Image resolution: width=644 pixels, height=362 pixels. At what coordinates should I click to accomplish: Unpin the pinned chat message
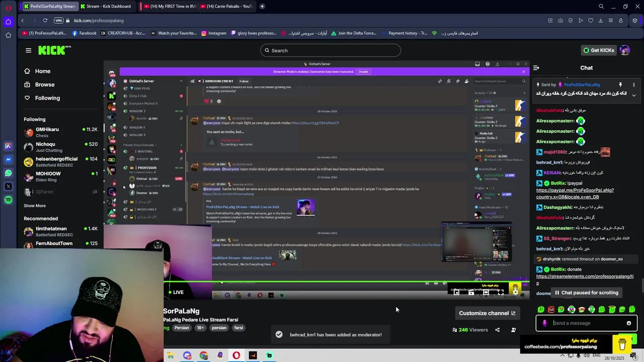click(x=620, y=84)
